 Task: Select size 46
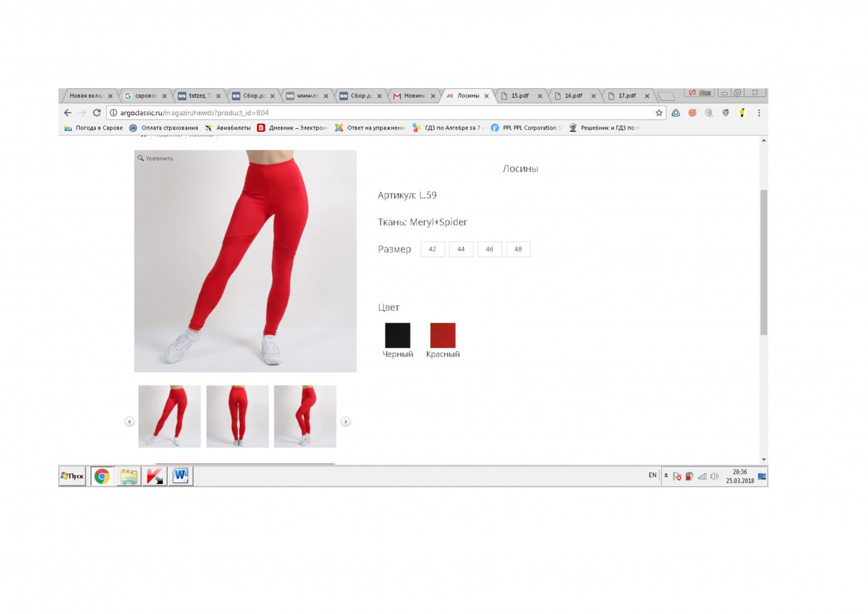point(490,249)
